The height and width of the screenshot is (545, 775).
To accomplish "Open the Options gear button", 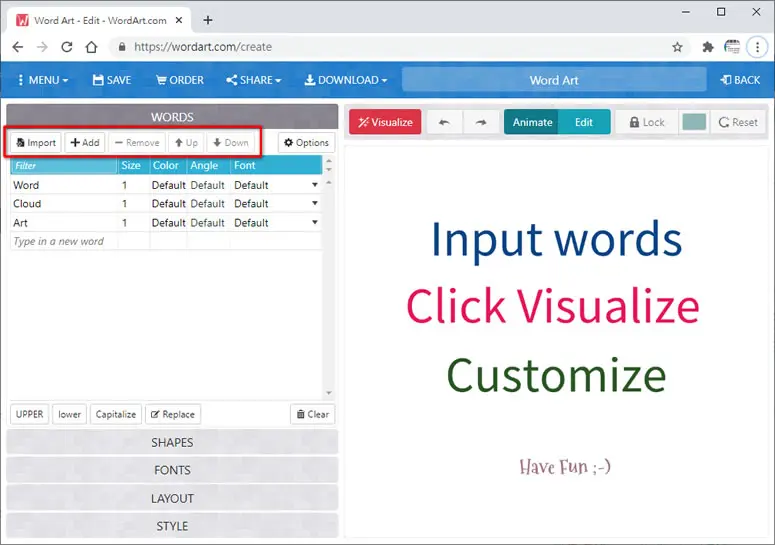I will (x=306, y=143).
